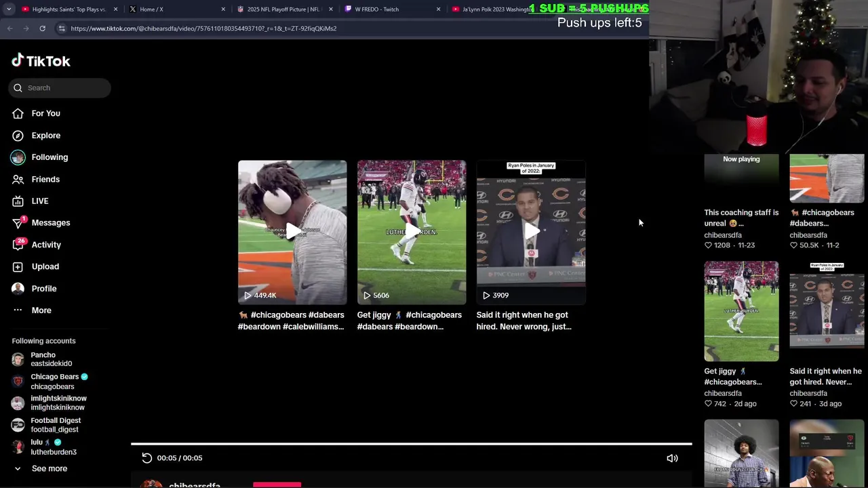The height and width of the screenshot is (488, 868).
Task: Click the video progress bar
Action: 411,444
